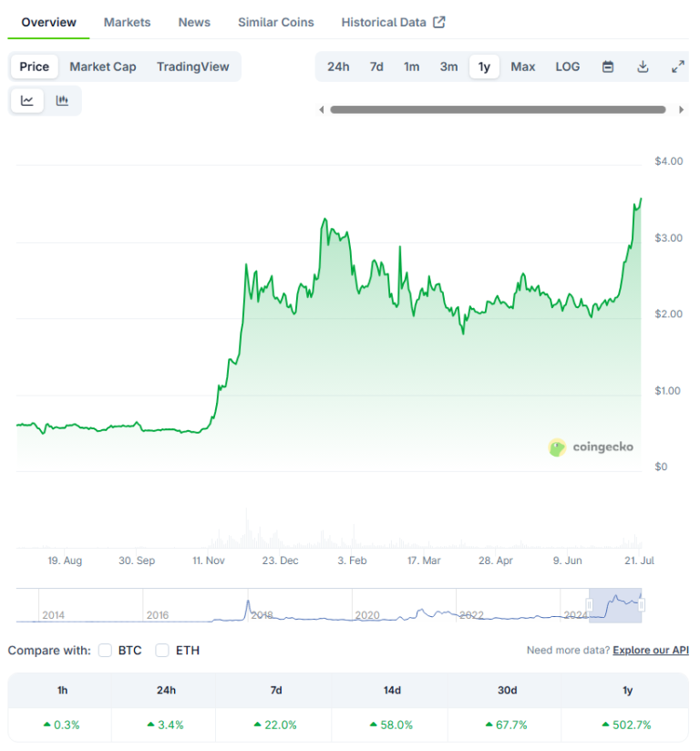Select the line chart view icon
Screen dimensions: 700x751
[x=26, y=100]
